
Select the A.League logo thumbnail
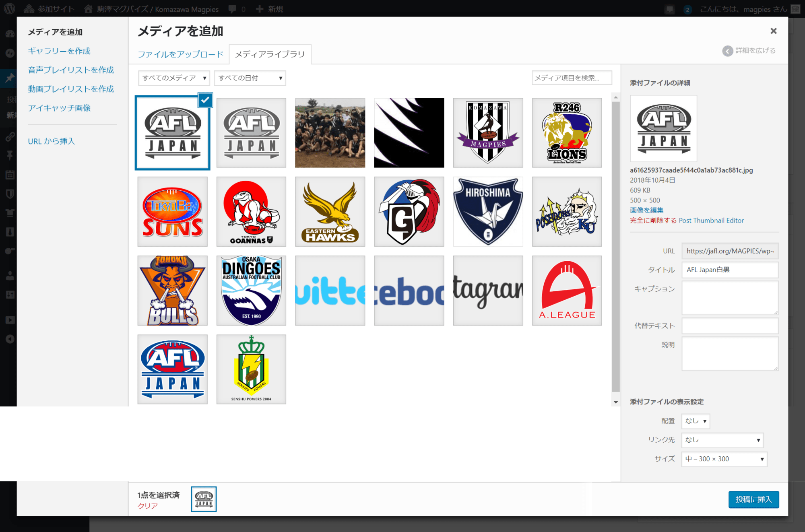(567, 291)
